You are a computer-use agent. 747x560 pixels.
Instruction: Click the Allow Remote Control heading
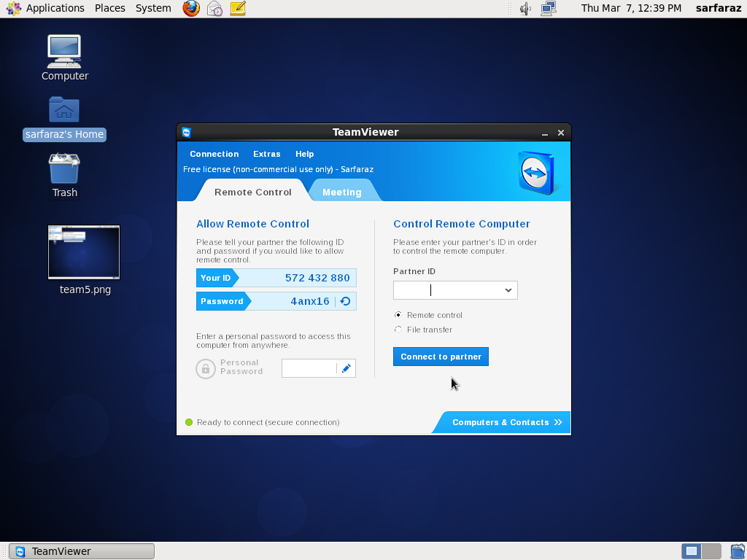(252, 224)
